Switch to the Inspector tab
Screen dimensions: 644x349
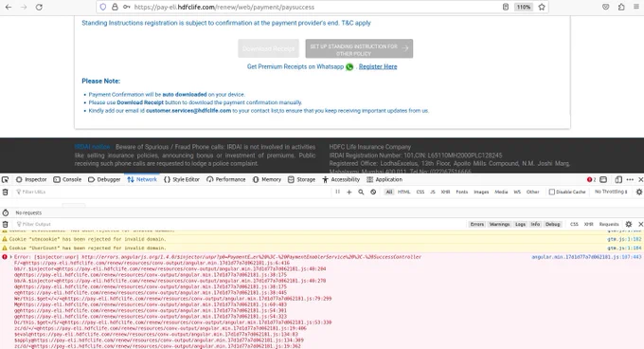click(x=31, y=179)
